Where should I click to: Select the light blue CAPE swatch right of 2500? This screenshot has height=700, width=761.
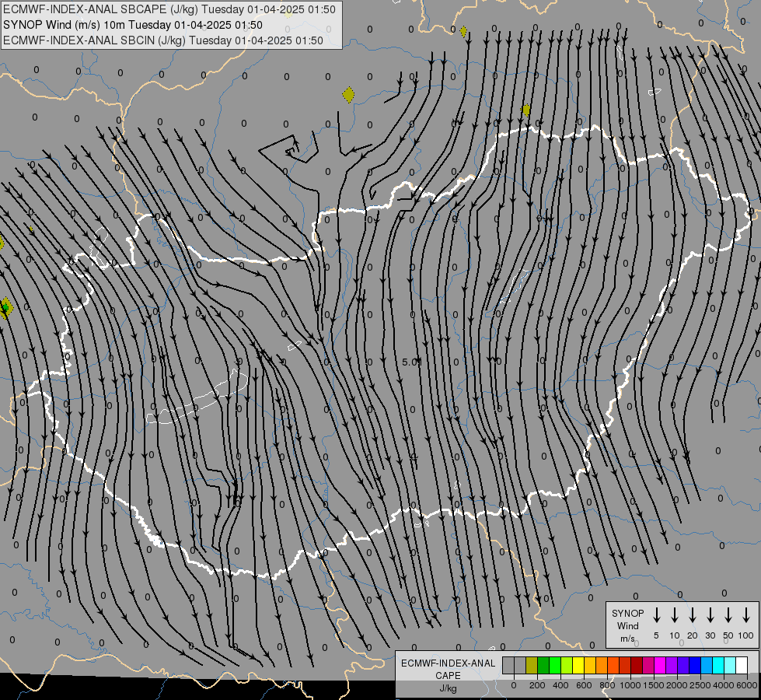tap(707, 665)
